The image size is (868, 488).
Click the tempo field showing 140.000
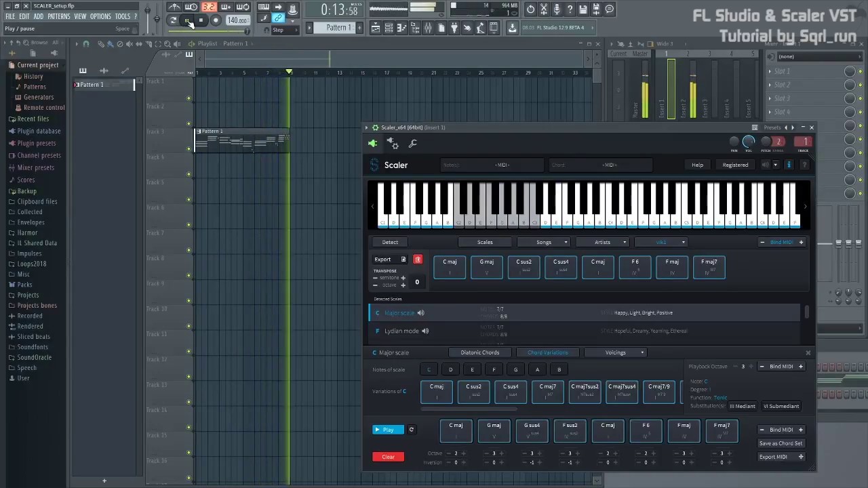click(237, 20)
